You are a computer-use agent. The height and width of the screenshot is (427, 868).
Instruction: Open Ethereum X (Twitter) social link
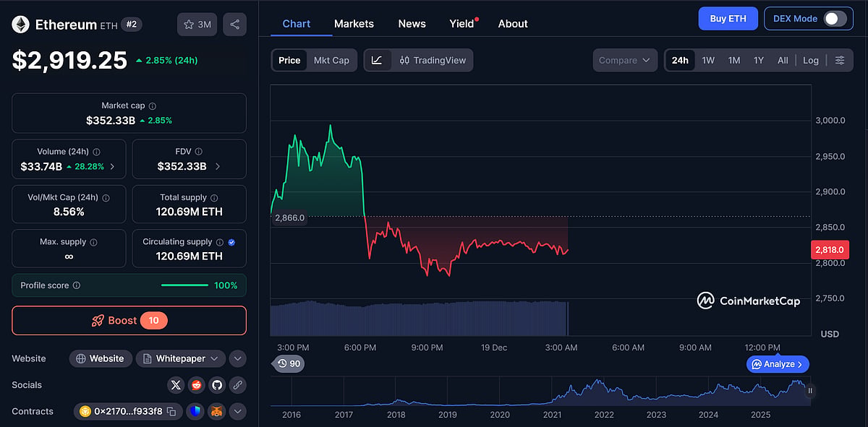click(176, 385)
